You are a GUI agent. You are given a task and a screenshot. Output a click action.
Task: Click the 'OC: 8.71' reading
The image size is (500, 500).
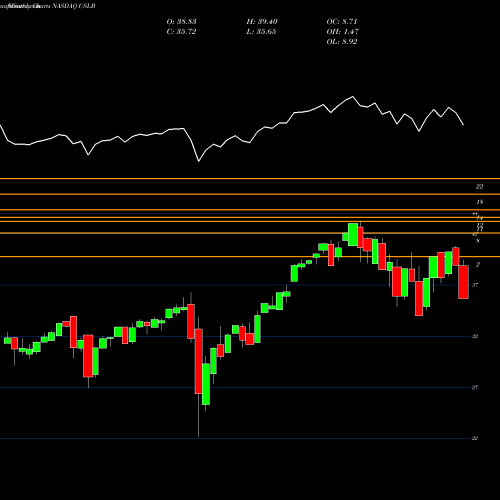tap(342, 22)
